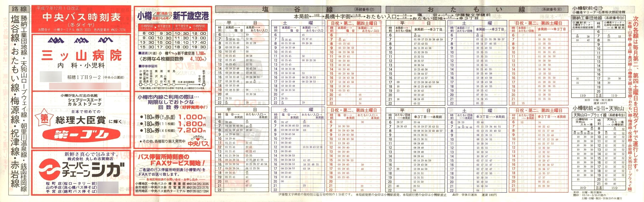The height and width of the screenshot is (202, 644).
Task: Click FAXサービス開始! headline
Action: coord(178,163)
